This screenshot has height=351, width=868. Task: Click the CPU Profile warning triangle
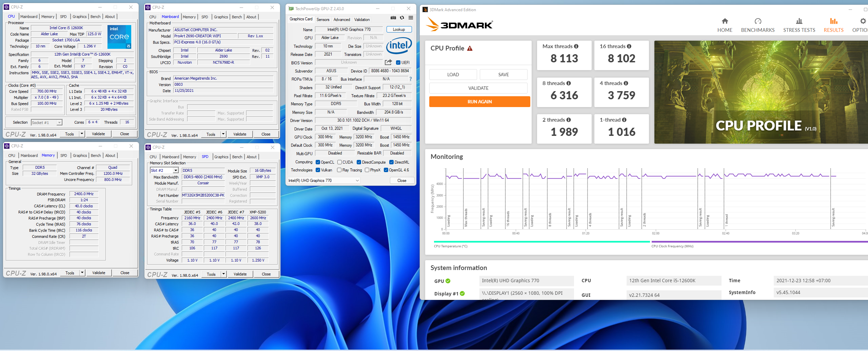click(470, 48)
